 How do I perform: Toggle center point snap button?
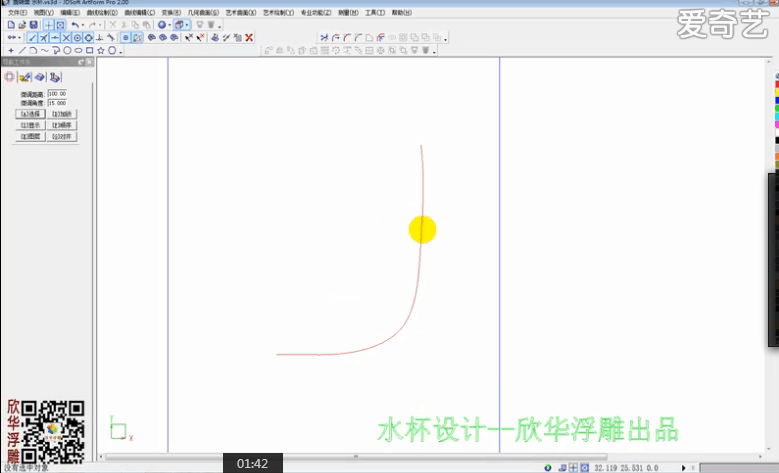click(78, 37)
